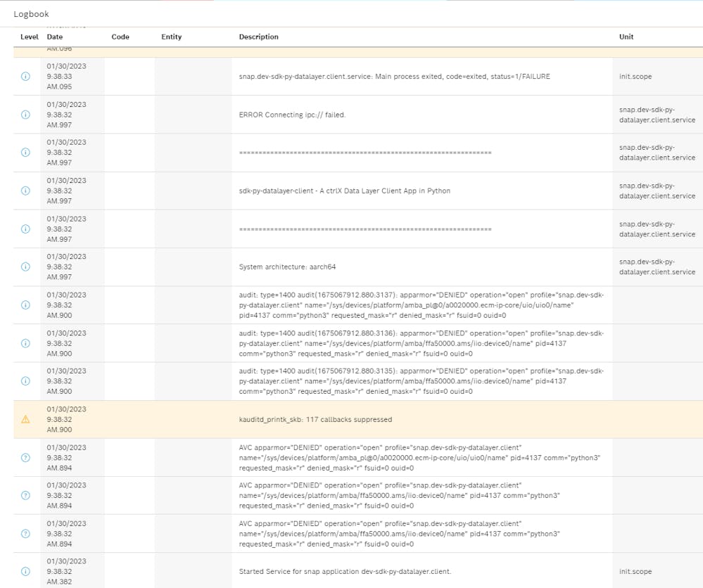Open the "ERROR Connecting ipc:// failed." message
Viewport: 703px width, 588px height.
pyautogui.click(x=292, y=115)
